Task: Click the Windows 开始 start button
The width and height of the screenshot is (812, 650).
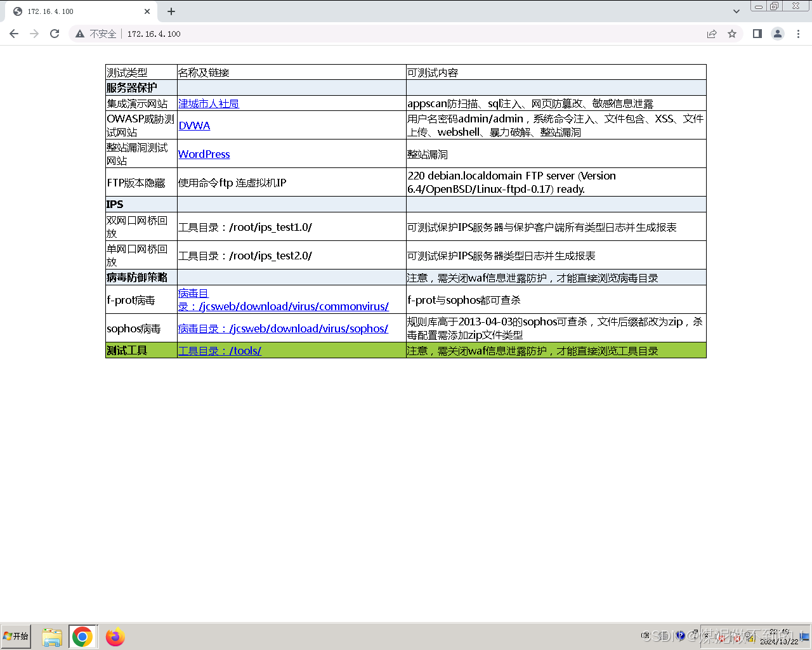Action: (x=16, y=636)
